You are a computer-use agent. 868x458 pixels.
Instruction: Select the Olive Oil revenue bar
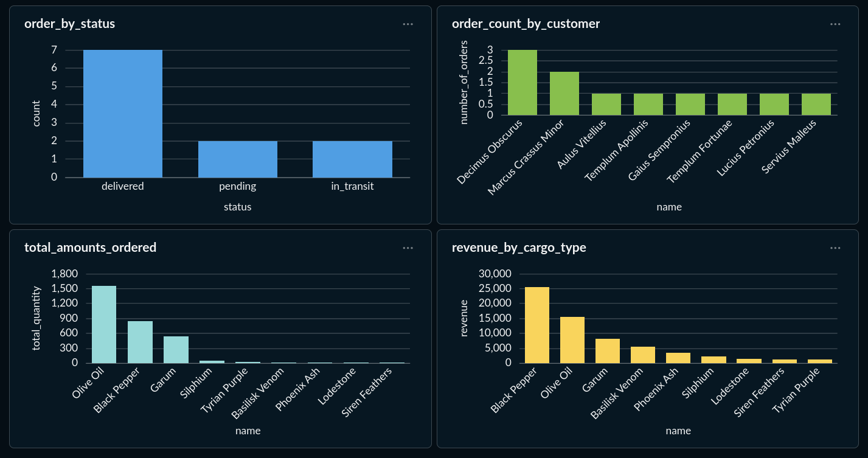[x=572, y=340]
